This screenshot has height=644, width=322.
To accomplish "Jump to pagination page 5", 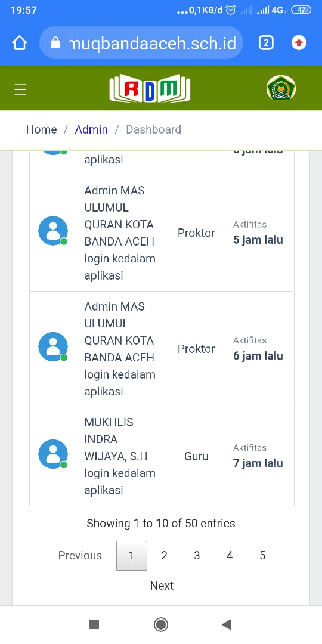I will pyautogui.click(x=262, y=556).
